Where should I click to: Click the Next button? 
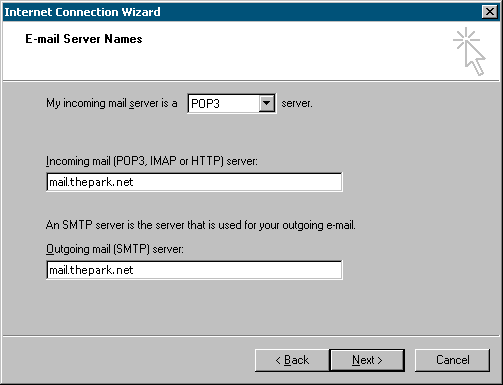[367, 360]
